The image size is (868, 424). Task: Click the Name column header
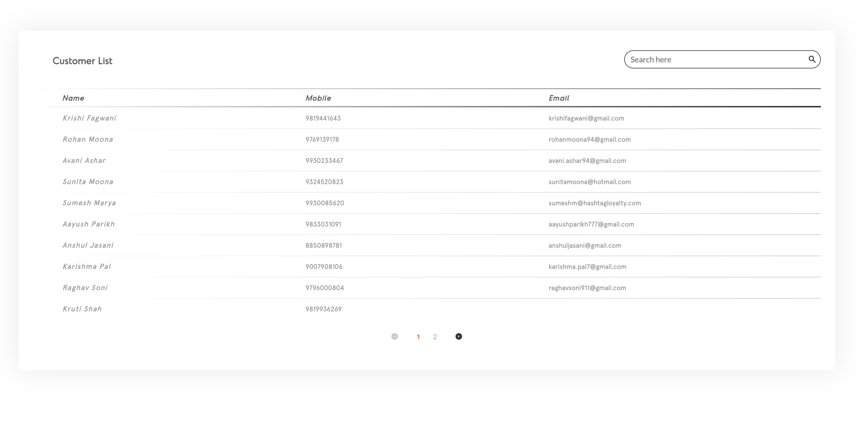[73, 98]
